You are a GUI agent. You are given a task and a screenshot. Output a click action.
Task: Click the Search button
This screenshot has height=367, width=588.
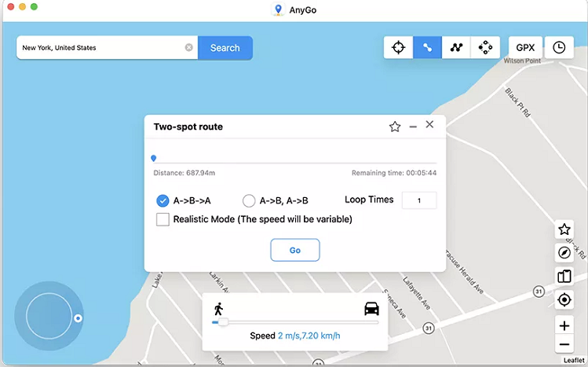coord(225,48)
